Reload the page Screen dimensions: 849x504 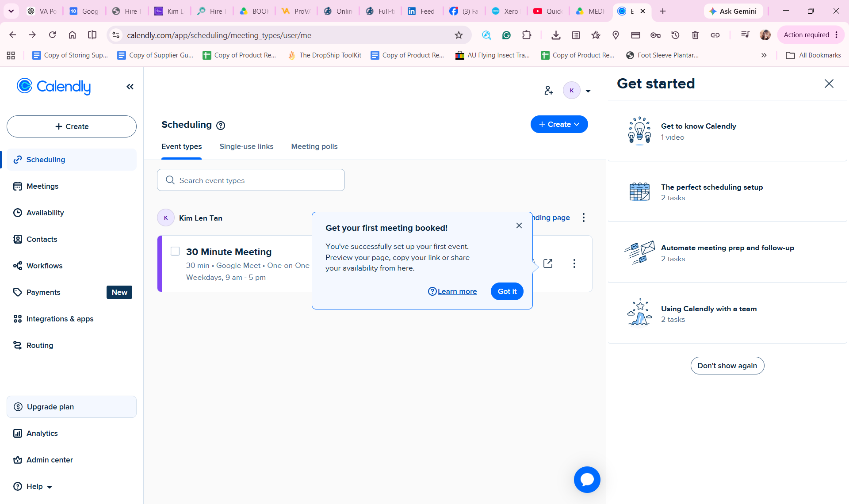click(x=52, y=35)
